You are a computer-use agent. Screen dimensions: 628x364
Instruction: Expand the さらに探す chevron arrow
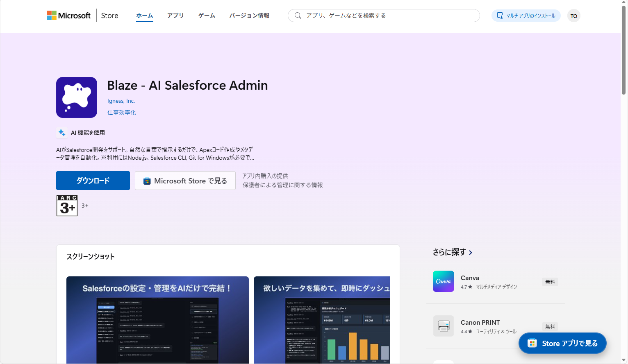pyautogui.click(x=471, y=253)
